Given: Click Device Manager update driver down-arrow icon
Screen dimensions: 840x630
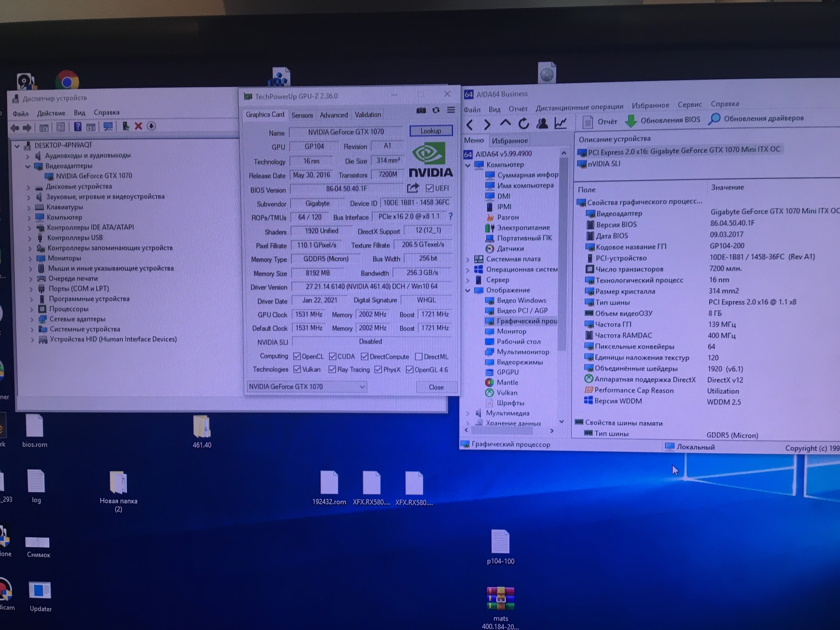Looking at the screenshot, I should coord(151,126).
